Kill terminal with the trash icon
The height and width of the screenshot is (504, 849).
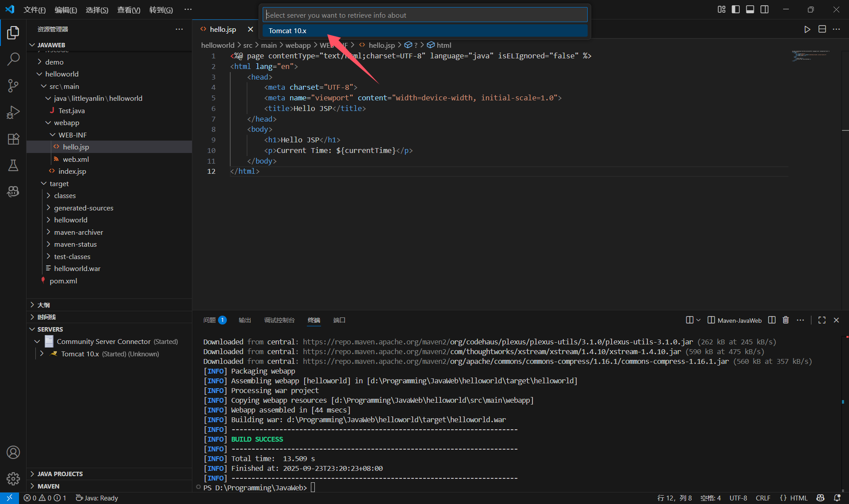[x=785, y=320]
